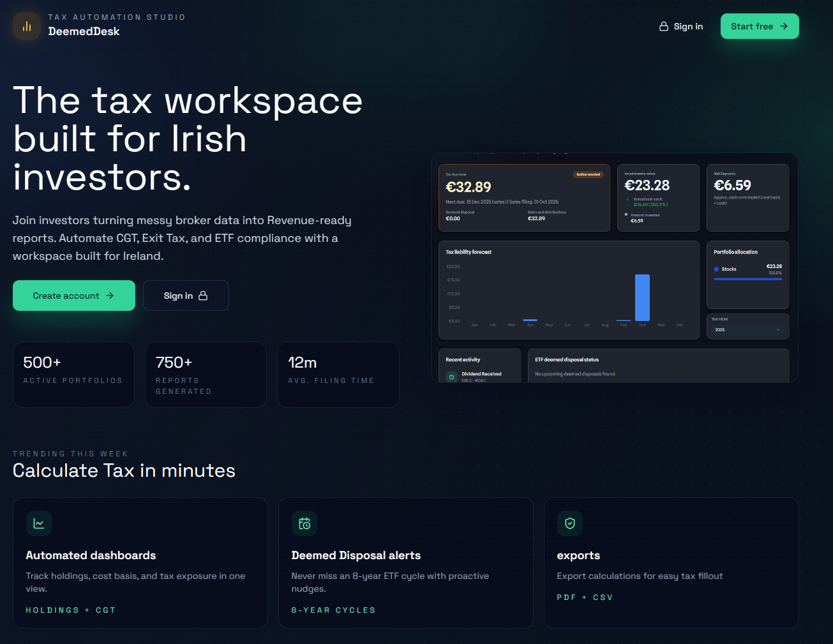The width and height of the screenshot is (833, 644).
Task: Click the Create account button
Action: (x=73, y=296)
